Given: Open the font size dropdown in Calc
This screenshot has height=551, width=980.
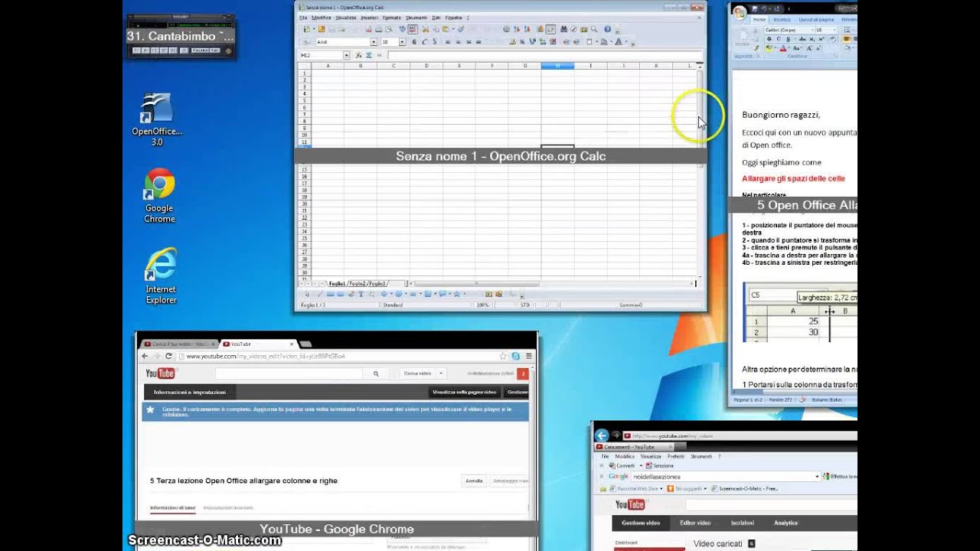Looking at the screenshot, I should click(x=402, y=42).
